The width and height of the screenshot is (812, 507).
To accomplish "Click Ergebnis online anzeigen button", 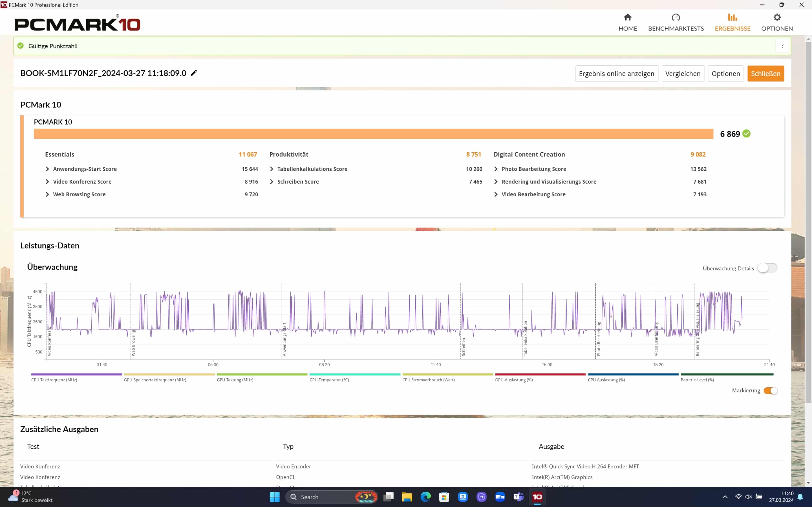I will 616,74.
